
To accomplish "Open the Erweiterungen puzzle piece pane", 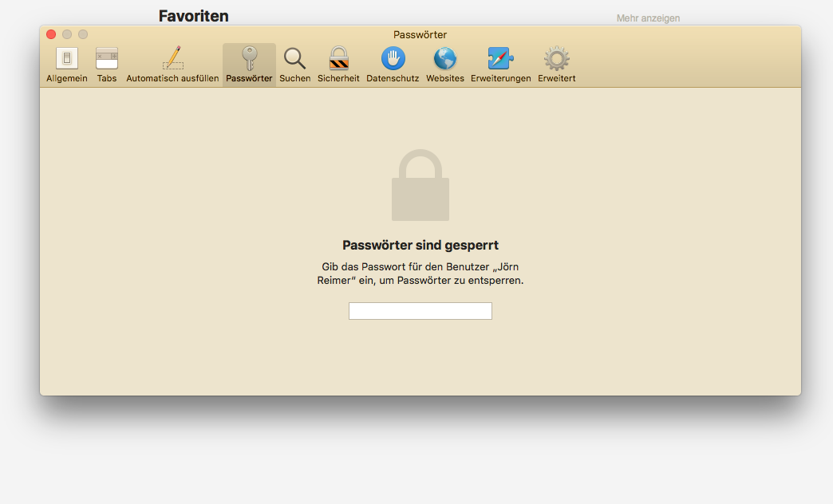I will pos(500,65).
